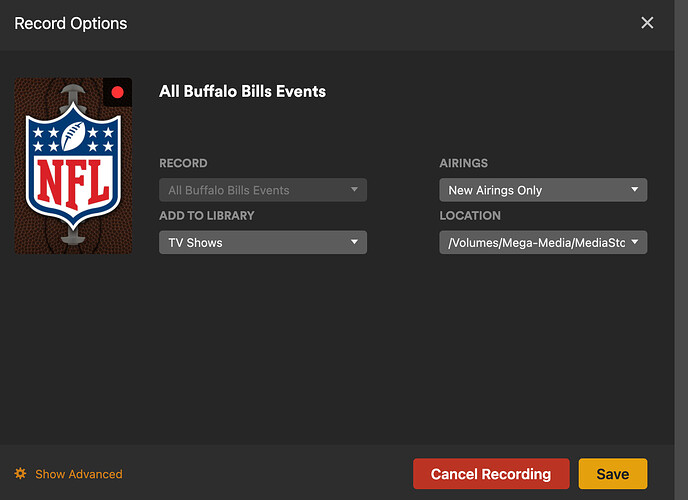Click the Cancel Recording button
This screenshot has width=688, height=500.
(491, 474)
